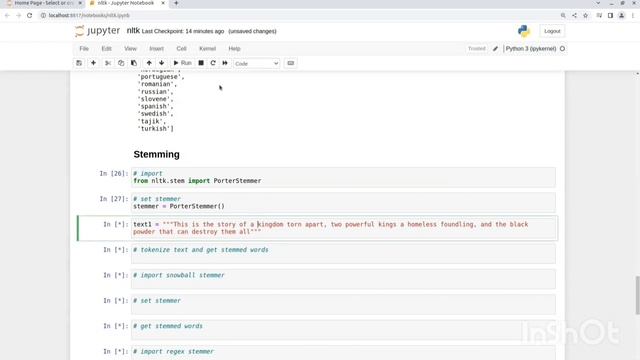The image size is (640, 360).
Task: Open the Insert menu
Action: pos(156,49)
